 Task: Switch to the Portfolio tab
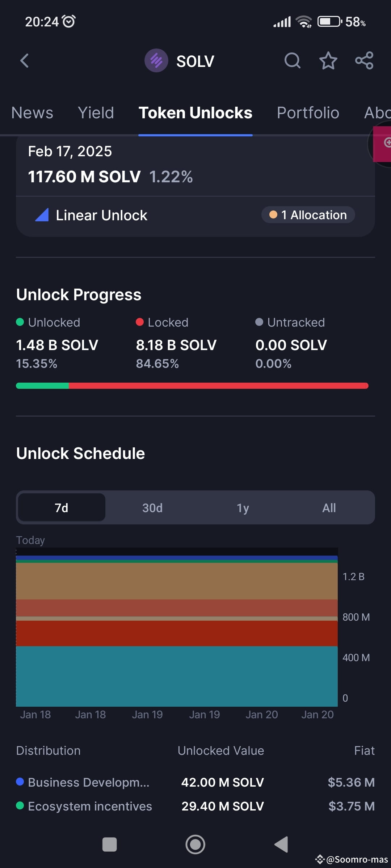(308, 112)
